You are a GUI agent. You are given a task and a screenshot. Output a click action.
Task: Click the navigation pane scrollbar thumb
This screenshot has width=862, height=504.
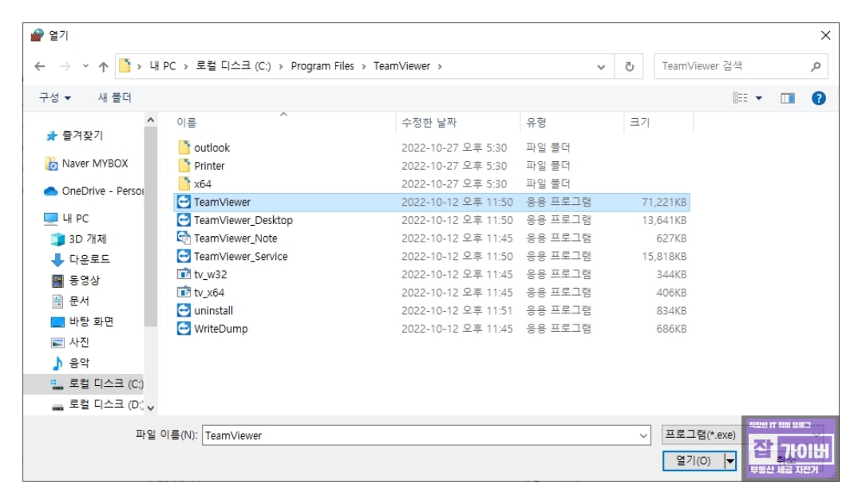coord(151,226)
